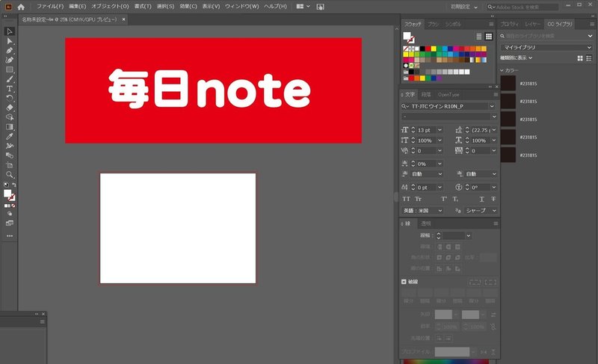Open anti-aliasing シャープ dropdown
The width and height of the screenshot is (598, 364).
pyautogui.click(x=481, y=210)
